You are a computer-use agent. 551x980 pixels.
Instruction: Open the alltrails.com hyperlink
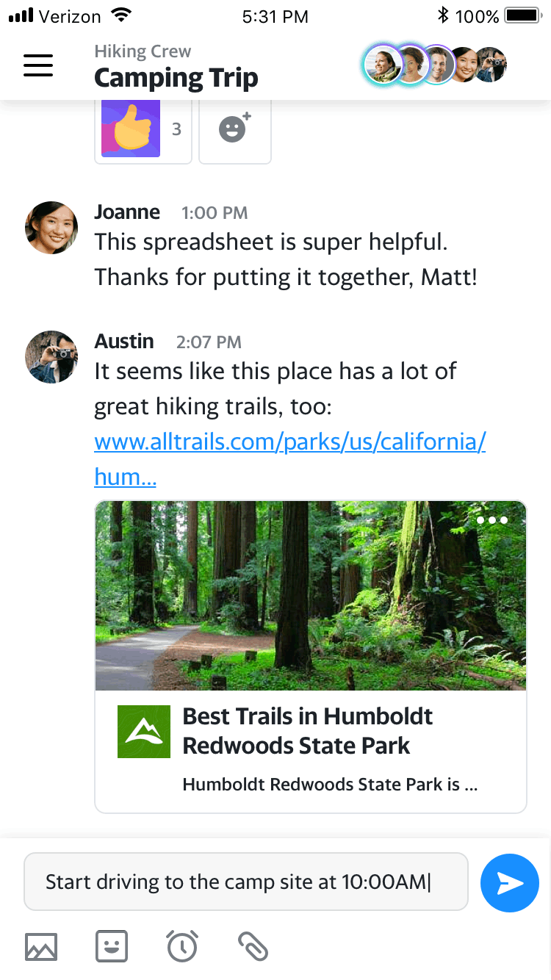click(x=289, y=460)
